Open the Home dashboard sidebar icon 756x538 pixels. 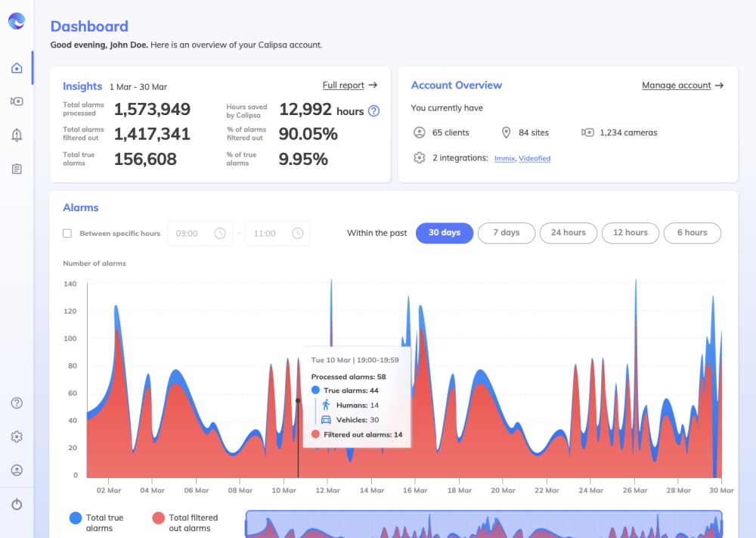[17, 68]
